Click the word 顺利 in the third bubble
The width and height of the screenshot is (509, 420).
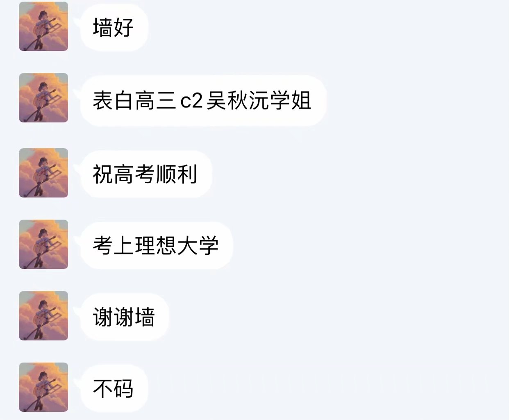[177, 174]
